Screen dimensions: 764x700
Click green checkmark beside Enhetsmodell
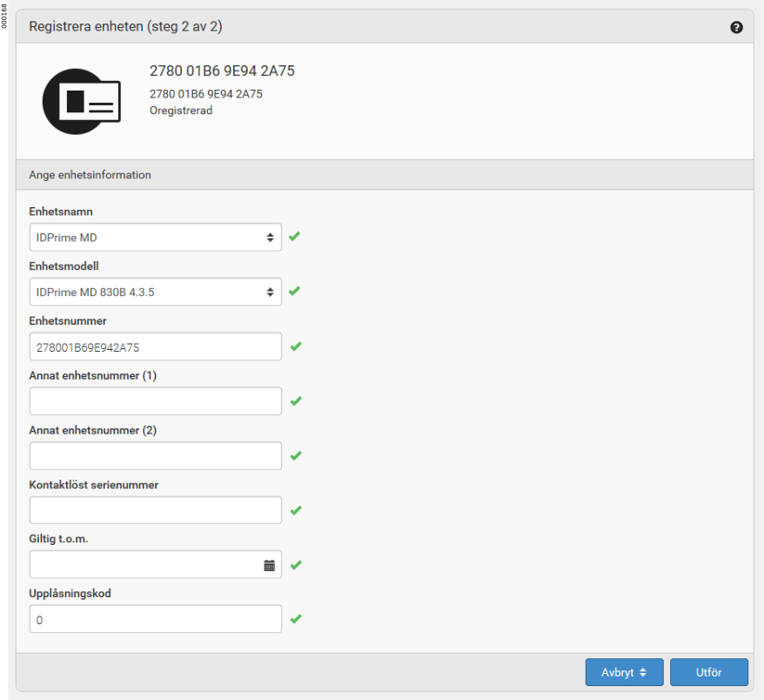coord(295,292)
